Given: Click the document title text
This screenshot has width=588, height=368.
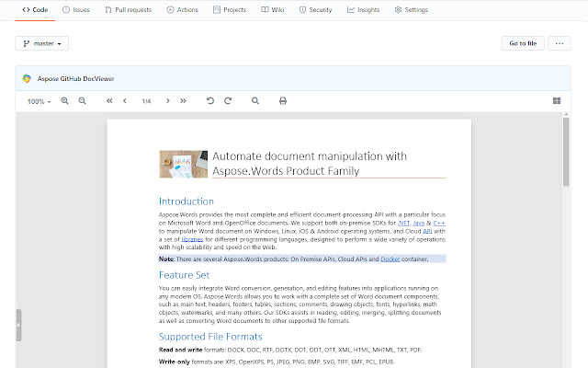Looking at the screenshot, I should (310, 164).
